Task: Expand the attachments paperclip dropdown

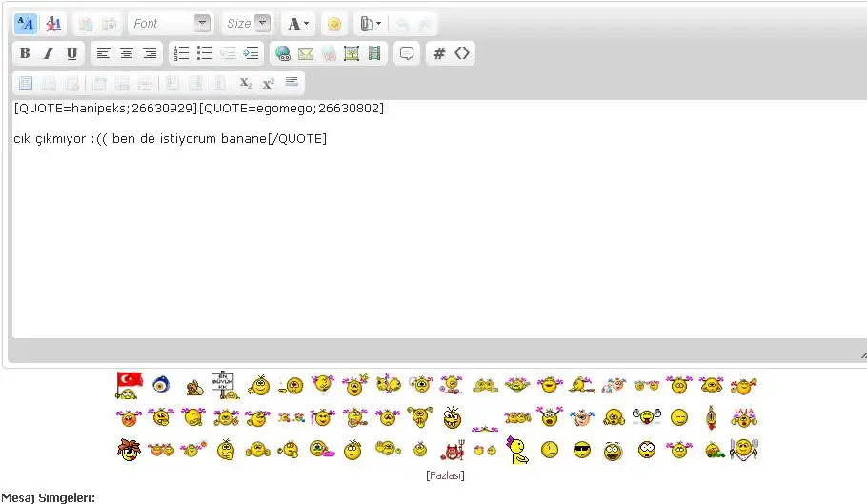Action: (x=370, y=24)
